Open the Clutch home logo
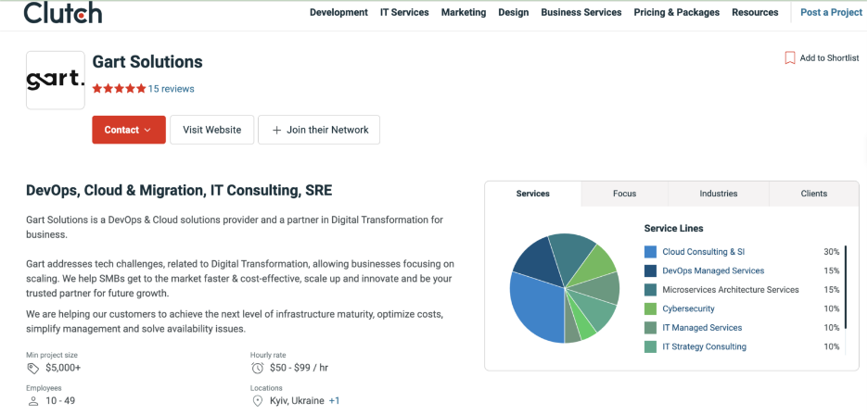Screen dimensions: 868x415 tap(62, 12)
